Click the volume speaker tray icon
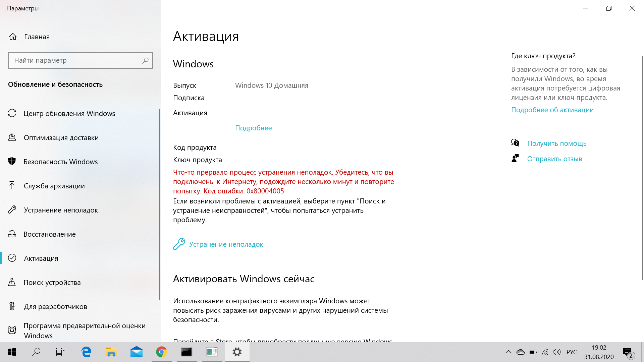Image resolution: width=644 pixels, height=362 pixels. 557,352
